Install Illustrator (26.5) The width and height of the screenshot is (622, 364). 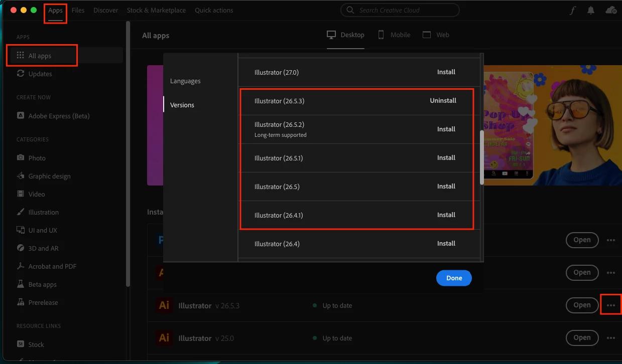pos(446,187)
